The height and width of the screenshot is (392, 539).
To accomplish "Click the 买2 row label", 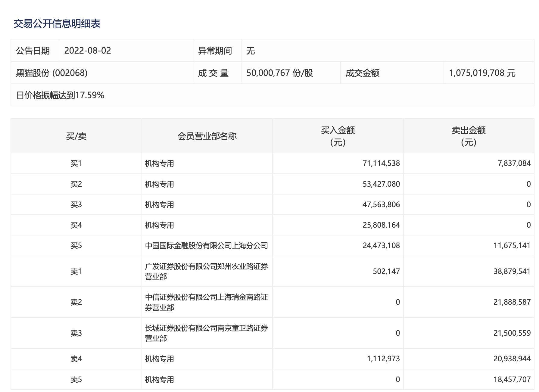I will (x=76, y=184).
